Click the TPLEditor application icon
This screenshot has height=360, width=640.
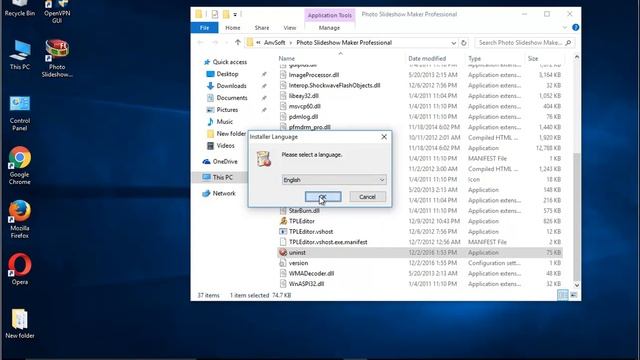click(x=283, y=221)
